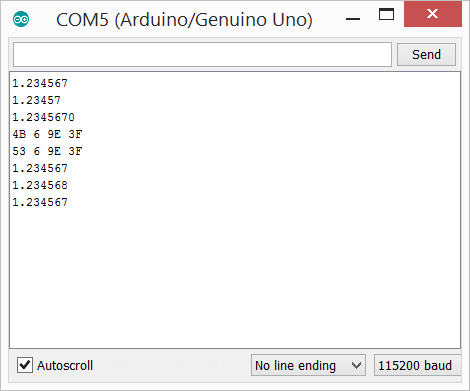The image size is (470, 391).
Task: Toggle the Autoscroll checkbox
Action: 25,365
